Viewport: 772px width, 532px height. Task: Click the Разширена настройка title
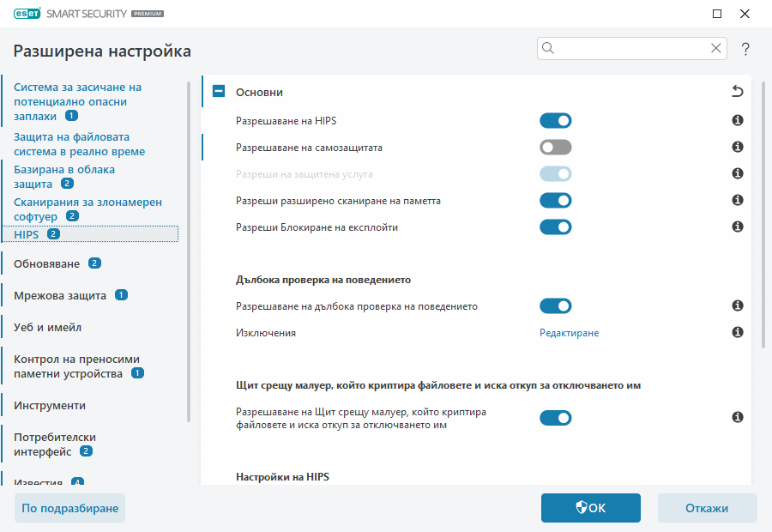[102, 51]
